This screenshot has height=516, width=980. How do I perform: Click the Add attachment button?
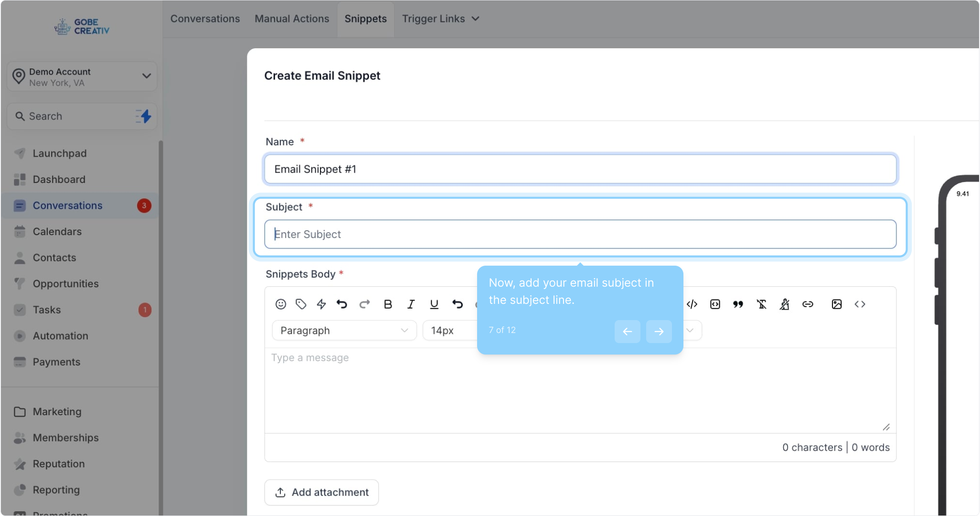click(321, 492)
